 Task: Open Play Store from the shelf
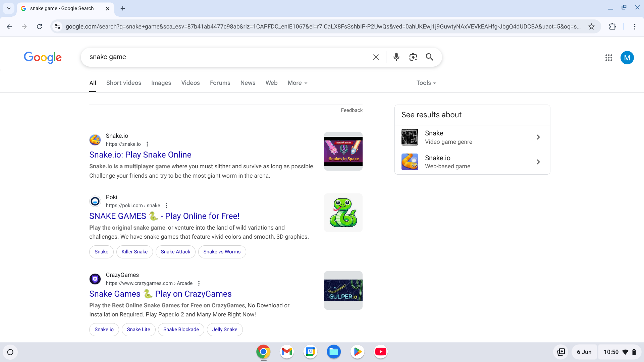click(x=357, y=352)
